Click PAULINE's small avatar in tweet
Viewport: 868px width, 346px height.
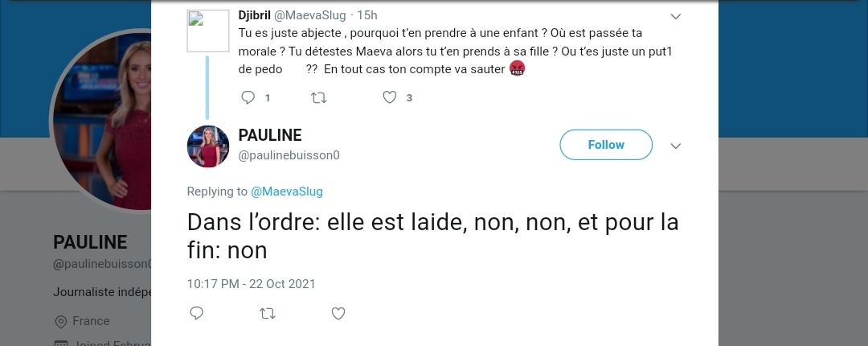click(208, 146)
